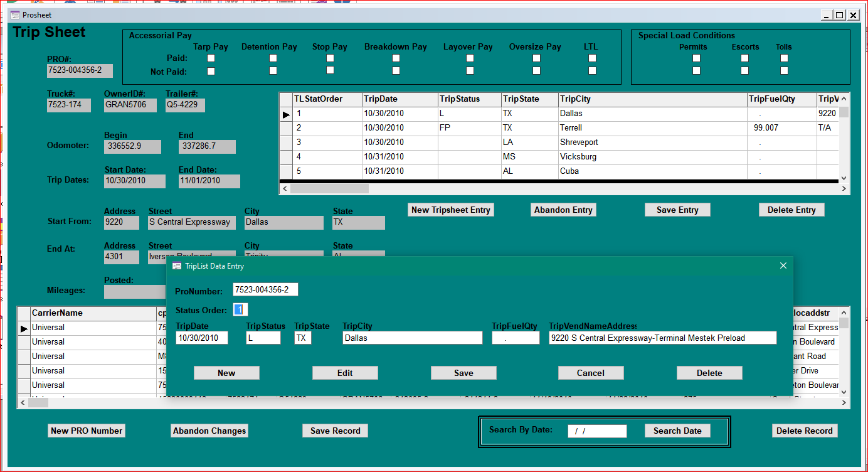Toggle the LTL Paid checkbox
Viewport: 868px width, 472px height.
[592, 58]
